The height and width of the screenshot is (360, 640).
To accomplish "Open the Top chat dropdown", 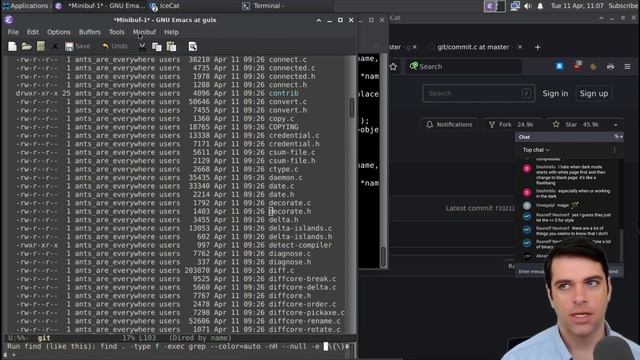I will (x=536, y=150).
